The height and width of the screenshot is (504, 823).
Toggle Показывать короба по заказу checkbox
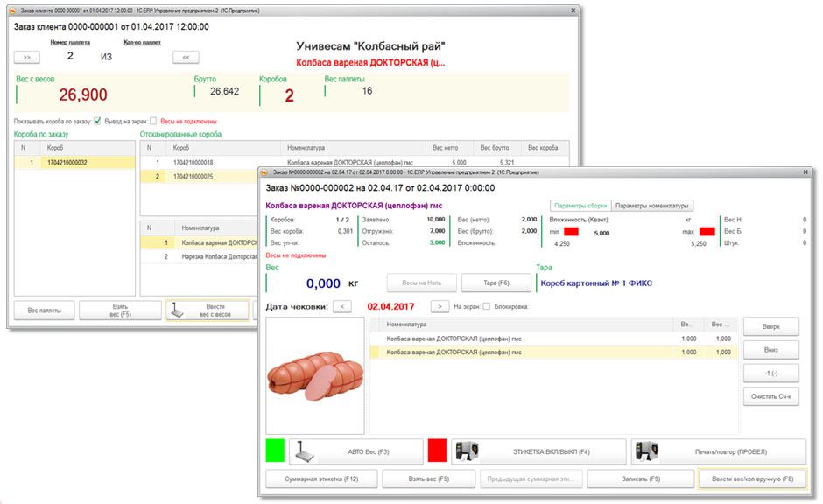(97, 121)
